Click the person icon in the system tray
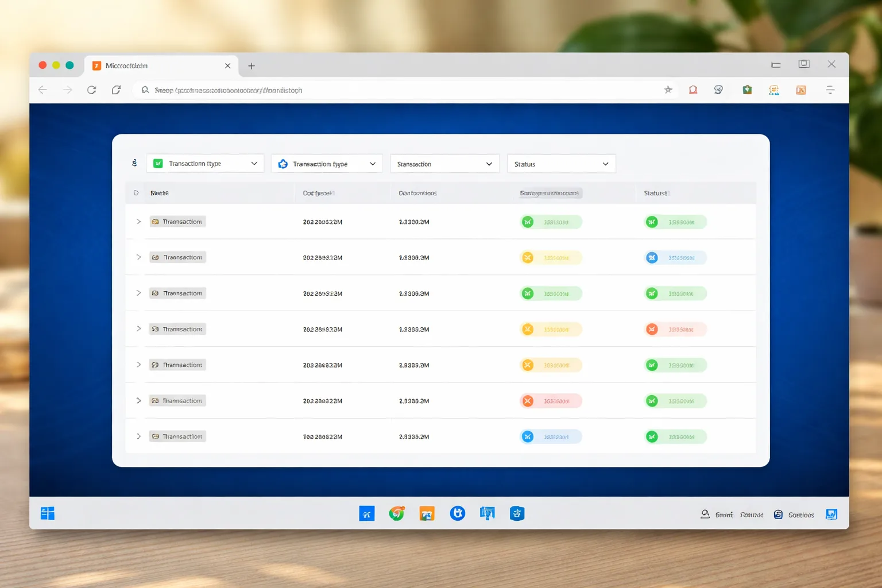Viewport: 882px width, 588px height. click(x=705, y=514)
